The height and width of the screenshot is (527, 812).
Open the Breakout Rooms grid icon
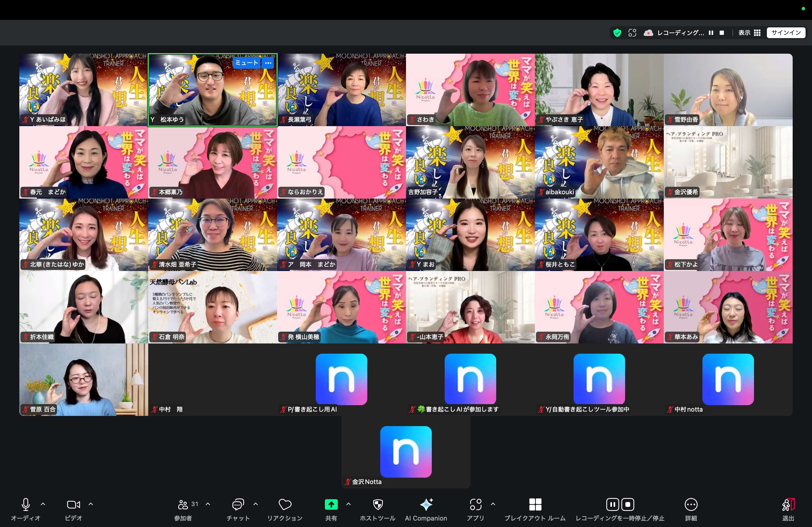click(x=535, y=504)
